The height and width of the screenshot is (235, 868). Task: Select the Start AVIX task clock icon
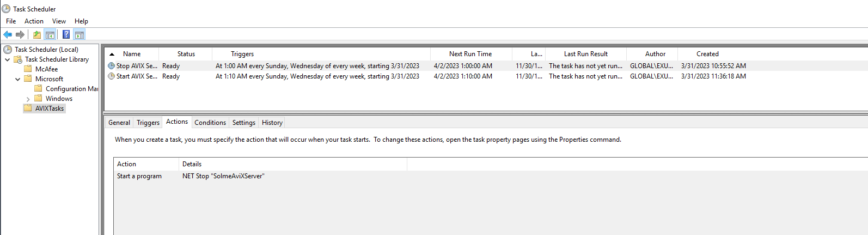pyautogui.click(x=111, y=76)
